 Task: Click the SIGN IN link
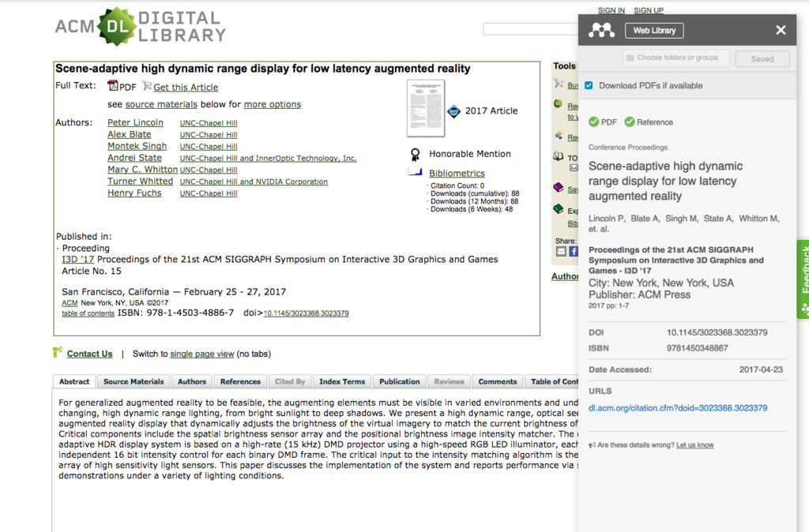point(611,10)
